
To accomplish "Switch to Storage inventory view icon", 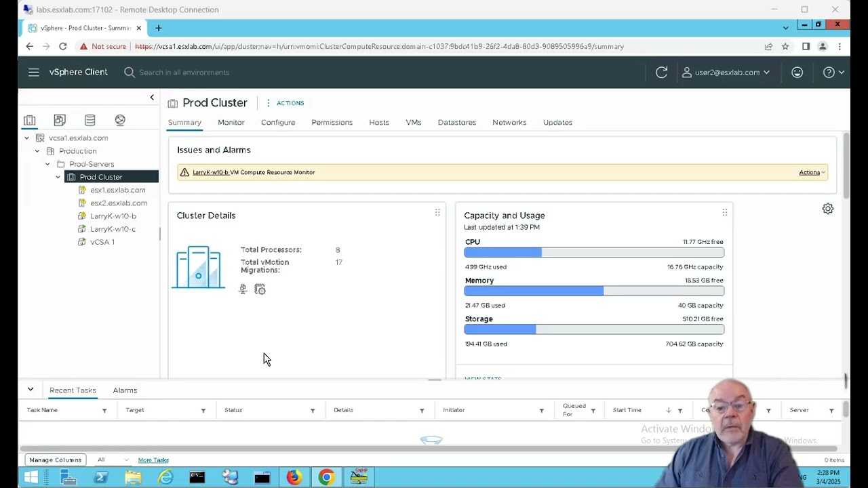I will pyautogui.click(x=90, y=120).
